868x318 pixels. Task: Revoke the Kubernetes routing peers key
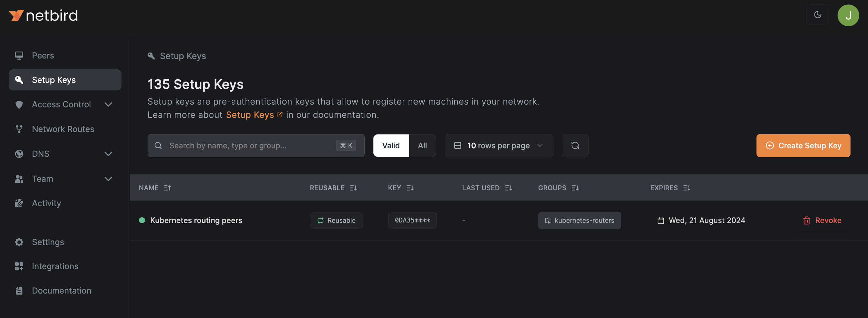coord(822,220)
